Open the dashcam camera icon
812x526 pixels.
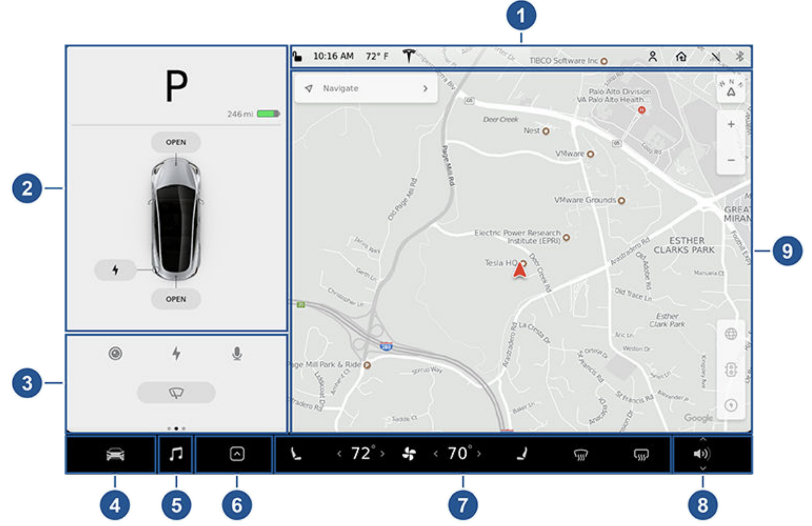click(115, 354)
